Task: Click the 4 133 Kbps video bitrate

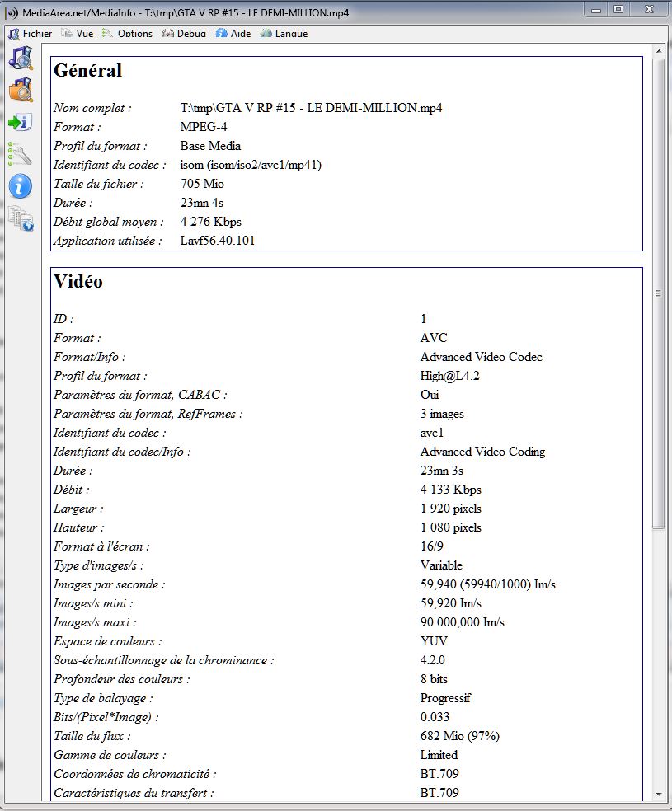Action: [x=450, y=490]
